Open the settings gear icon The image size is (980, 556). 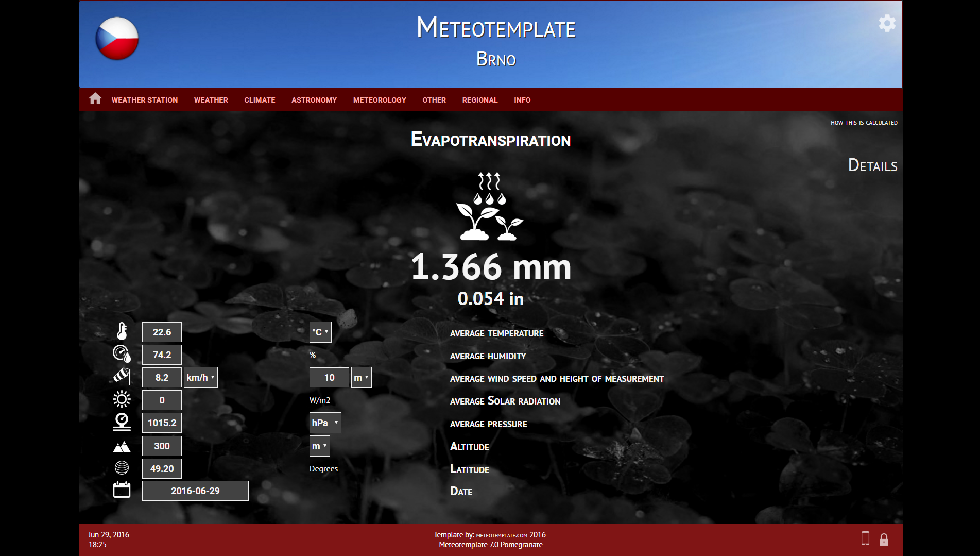tap(887, 23)
